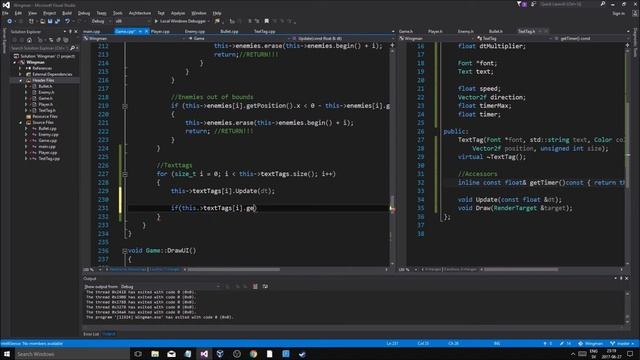Click the Home icon in Solution Explorer
Screen dimensions: 640x360
29,40
